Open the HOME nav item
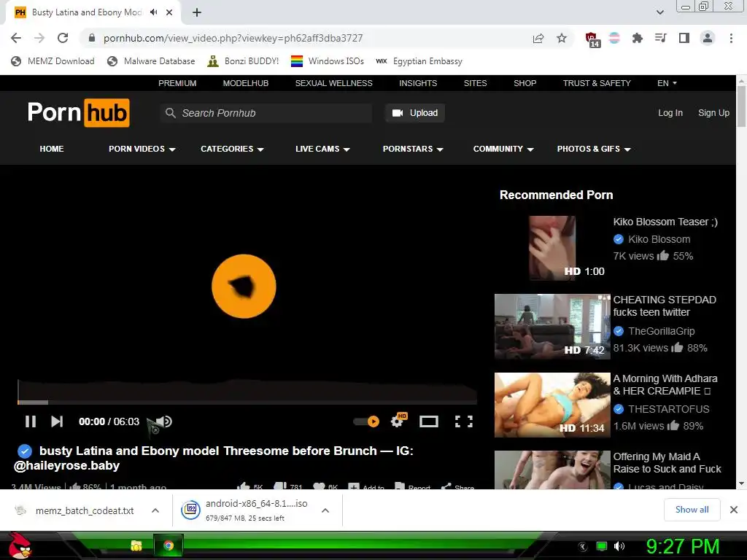Viewport: 747px width, 560px height. (52, 149)
